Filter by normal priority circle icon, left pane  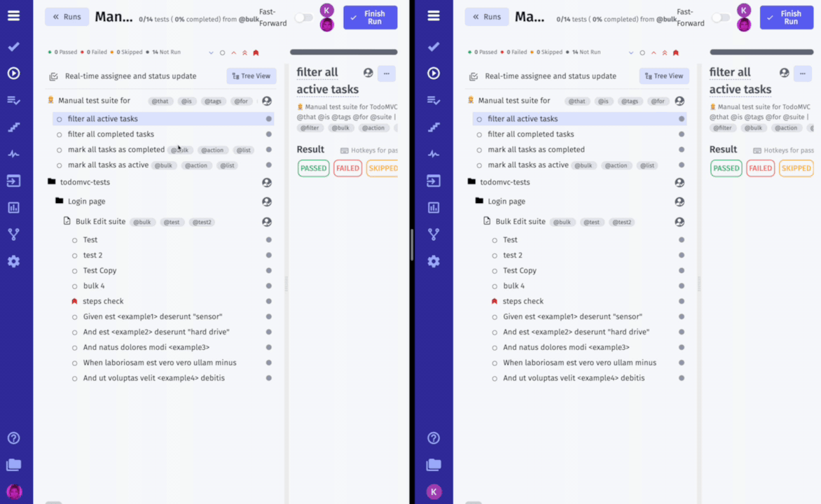223,53
